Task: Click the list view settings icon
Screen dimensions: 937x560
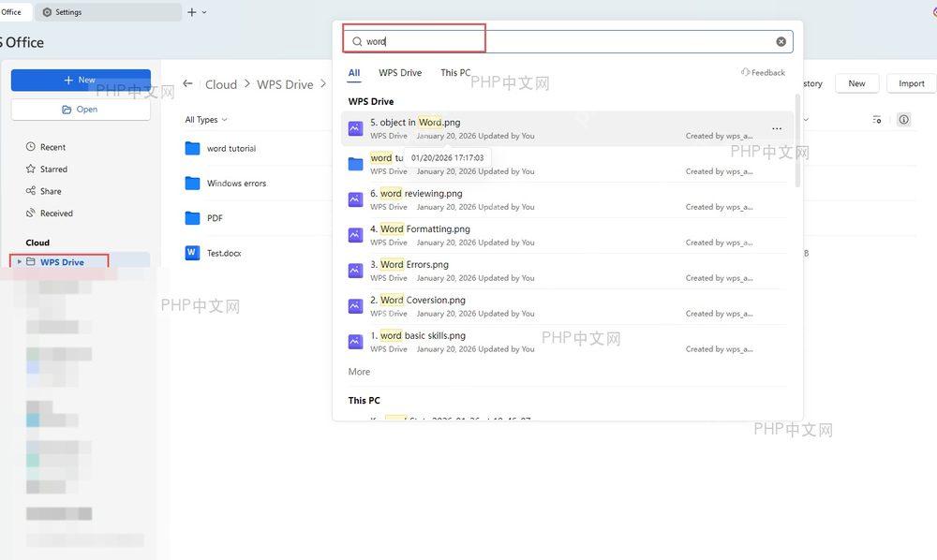Action: pos(877,120)
